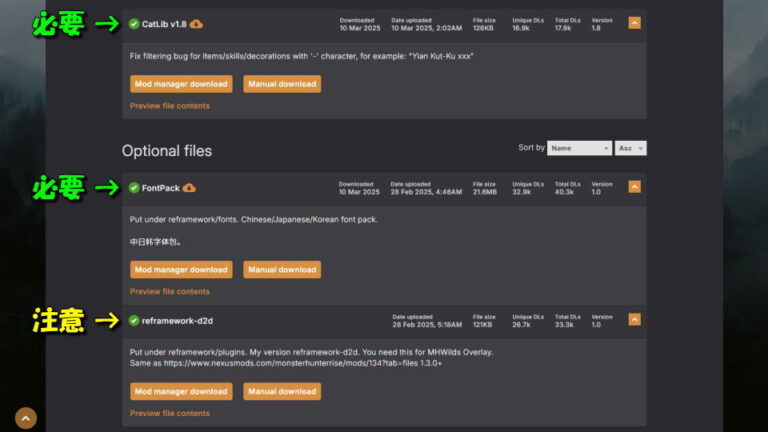The width and height of the screenshot is (768, 432).
Task: Collapse the CatLib v1.8 file entry
Action: [634, 23]
